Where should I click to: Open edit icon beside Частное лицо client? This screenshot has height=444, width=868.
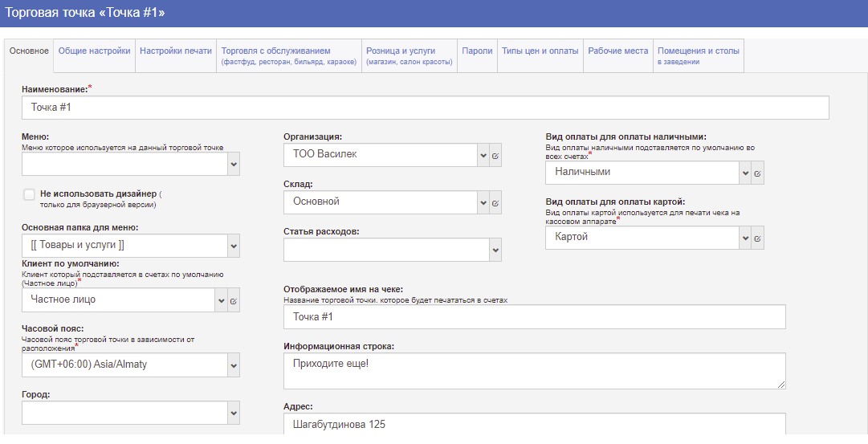tap(234, 301)
